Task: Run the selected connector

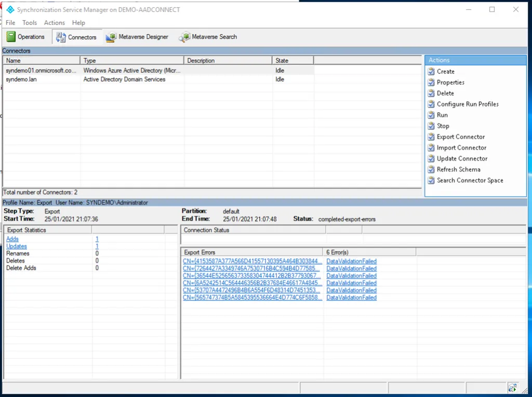Action: coord(442,115)
